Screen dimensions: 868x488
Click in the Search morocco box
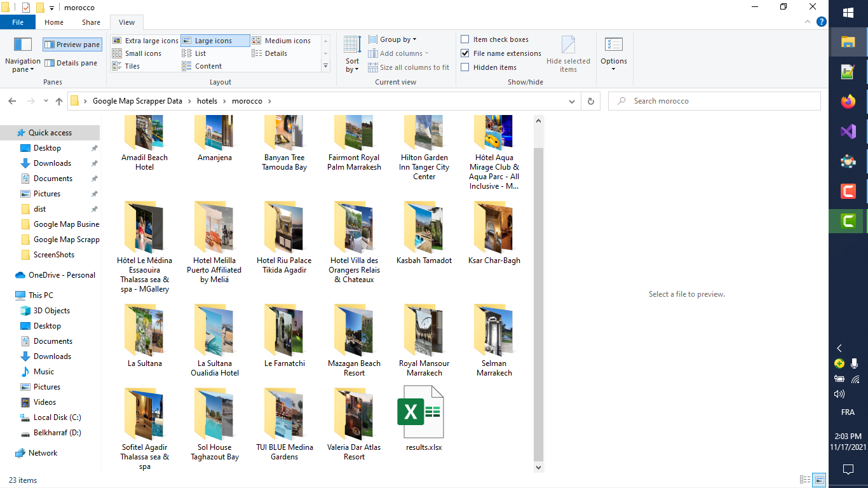714,101
